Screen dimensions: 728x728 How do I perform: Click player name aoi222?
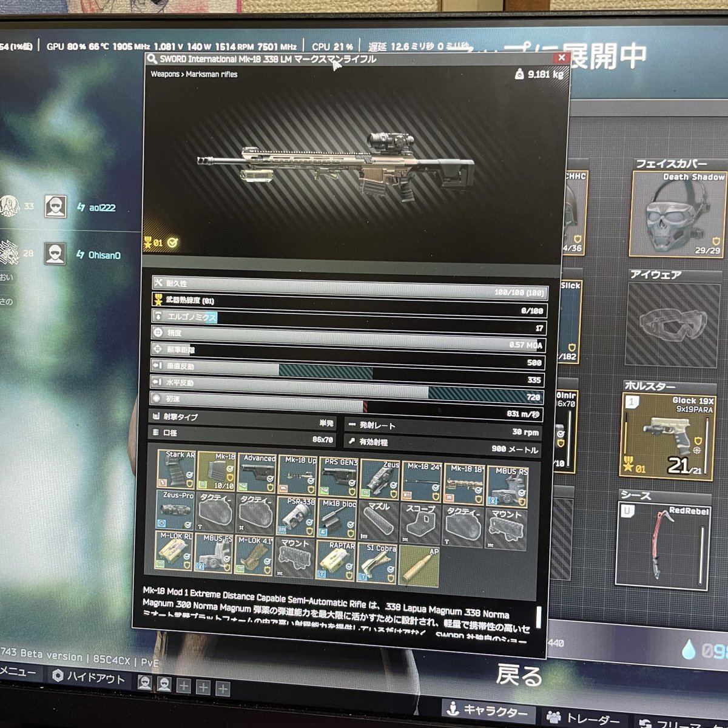click(103, 207)
